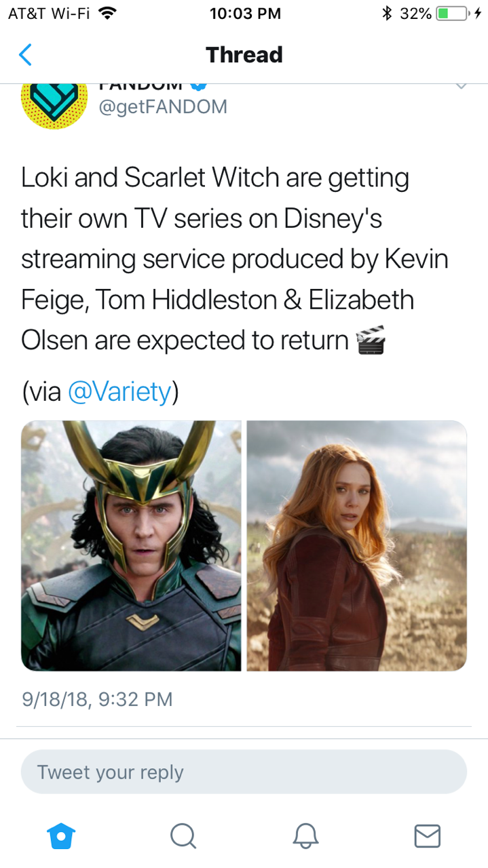Open the Home tab icon
This screenshot has height=868, width=488.
point(61,835)
